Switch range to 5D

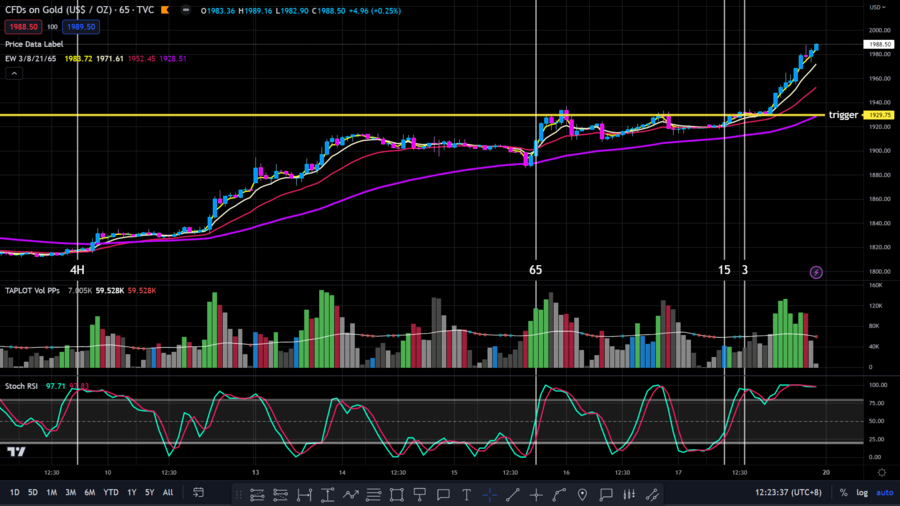[x=33, y=492]
